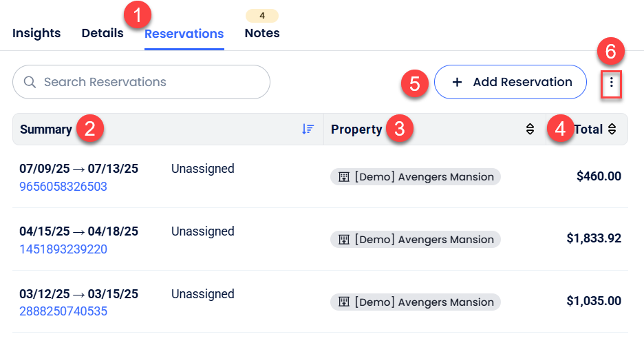Select the Reservations tab

(184, 34)
